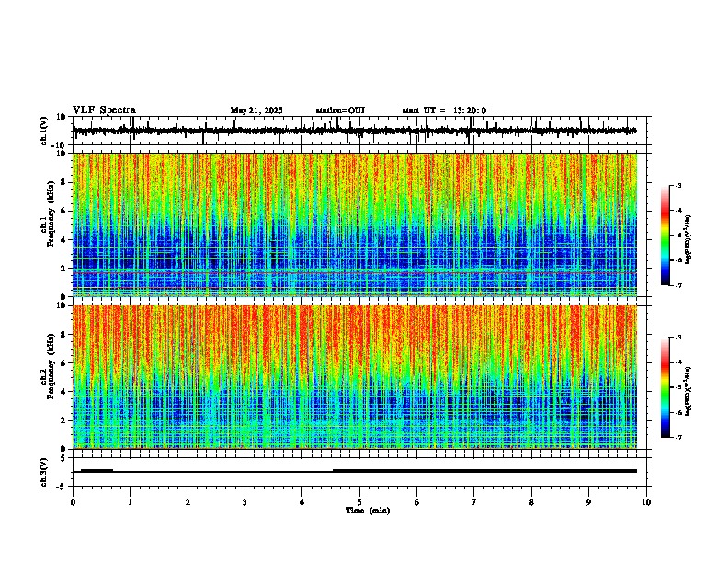Screen dimensions: 728x563
Task: Click the 'ch.1(V)' axis label
Action: pos(45,131)
